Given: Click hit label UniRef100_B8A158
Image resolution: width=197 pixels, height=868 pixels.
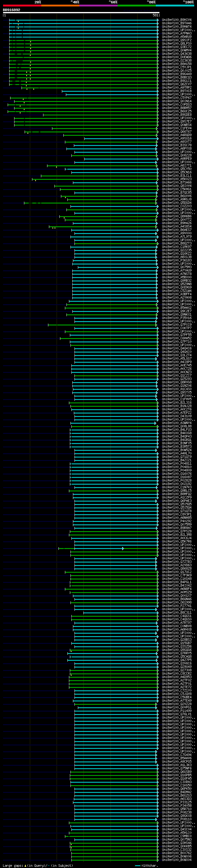Looking at the screenshot, I should [x=176, y=64].
